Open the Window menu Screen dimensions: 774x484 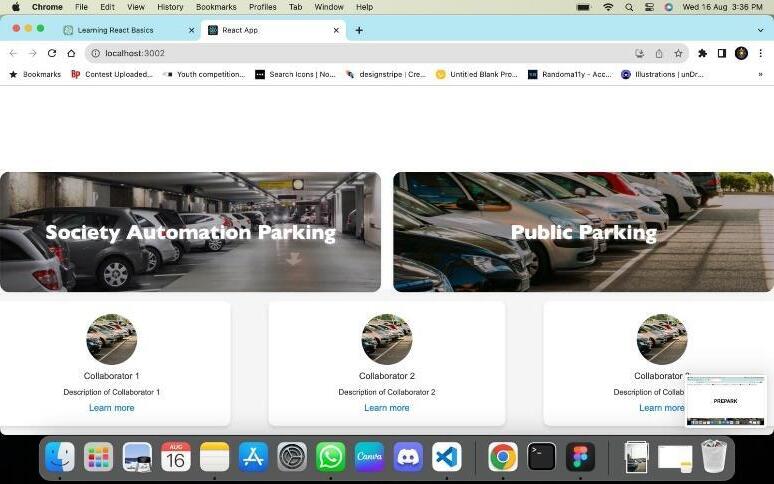329,7
